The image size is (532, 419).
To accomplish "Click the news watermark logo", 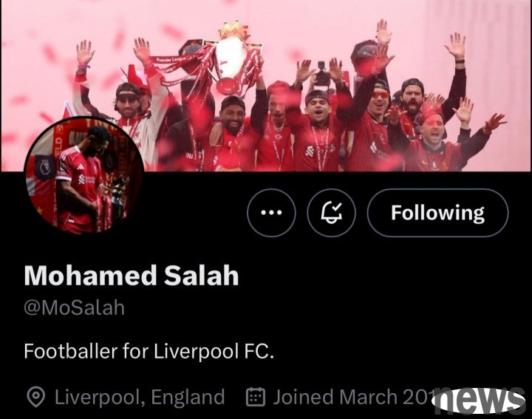I will pyautogui.click(x=479, y=401).
